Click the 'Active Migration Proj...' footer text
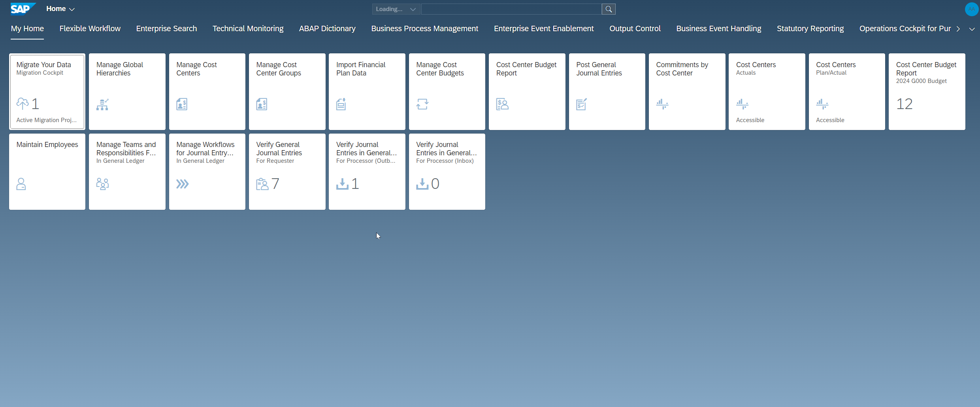The image size is (980, 407). (x=47, y=120)
